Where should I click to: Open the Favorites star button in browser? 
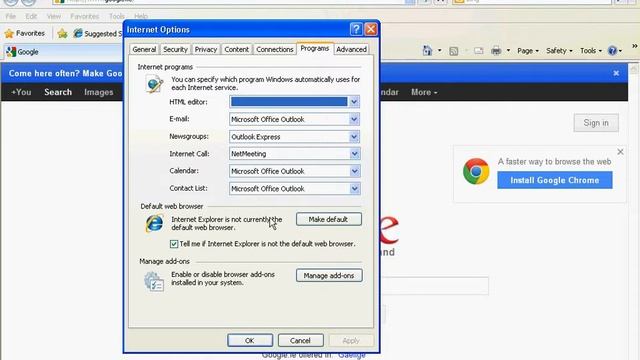click(x=24, y=33)
